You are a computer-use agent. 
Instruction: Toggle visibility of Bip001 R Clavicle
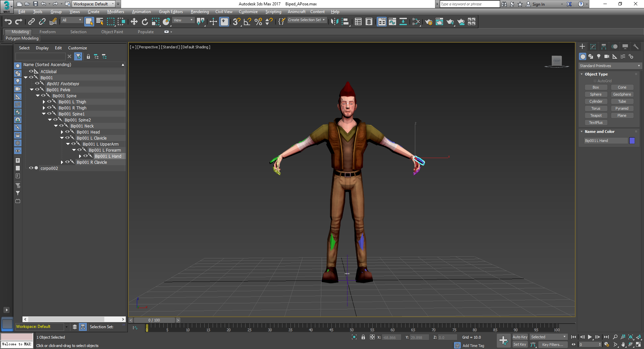coord(67,162)
